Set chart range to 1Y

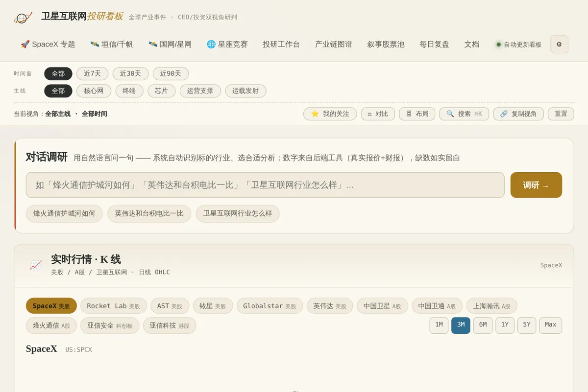(505, 325)
